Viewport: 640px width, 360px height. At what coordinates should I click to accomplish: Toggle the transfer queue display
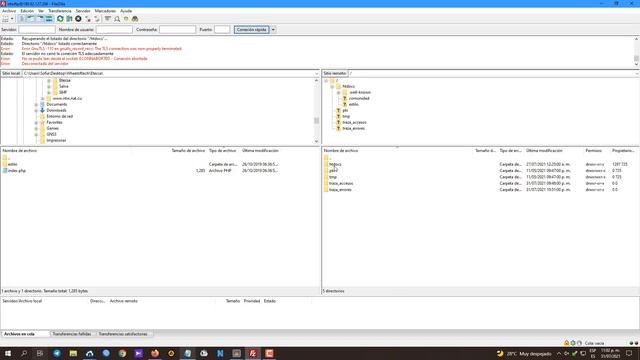tap(49, 19)
